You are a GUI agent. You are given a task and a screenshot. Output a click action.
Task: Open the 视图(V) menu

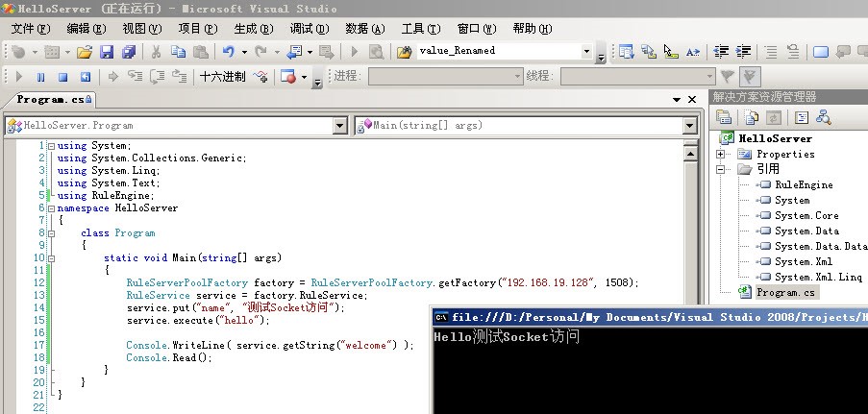[x=142, y=29]
